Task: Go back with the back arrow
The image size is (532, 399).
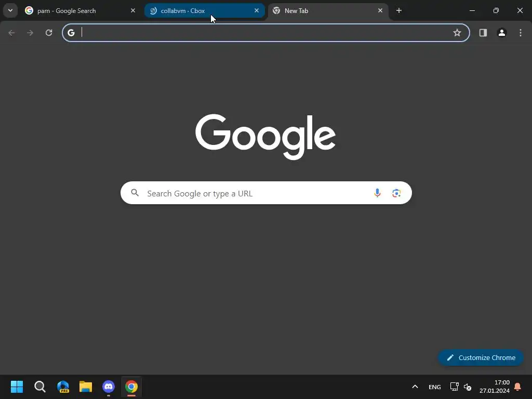Action: (11, 33)
